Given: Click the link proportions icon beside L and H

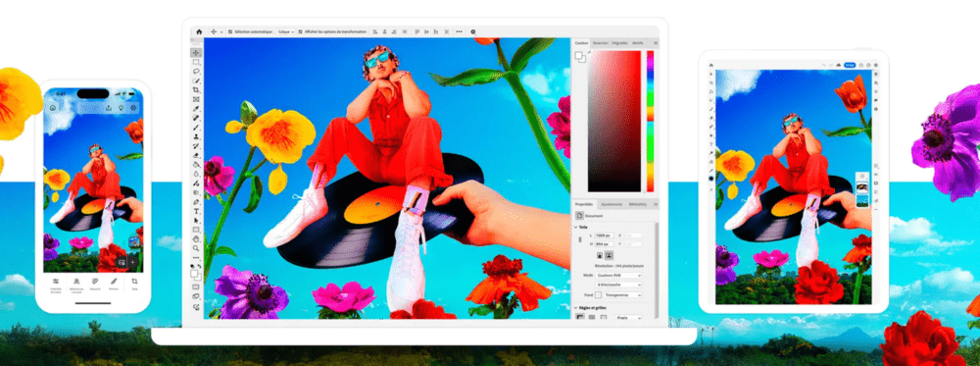Looking at the screenshot, I should point(580,239).
